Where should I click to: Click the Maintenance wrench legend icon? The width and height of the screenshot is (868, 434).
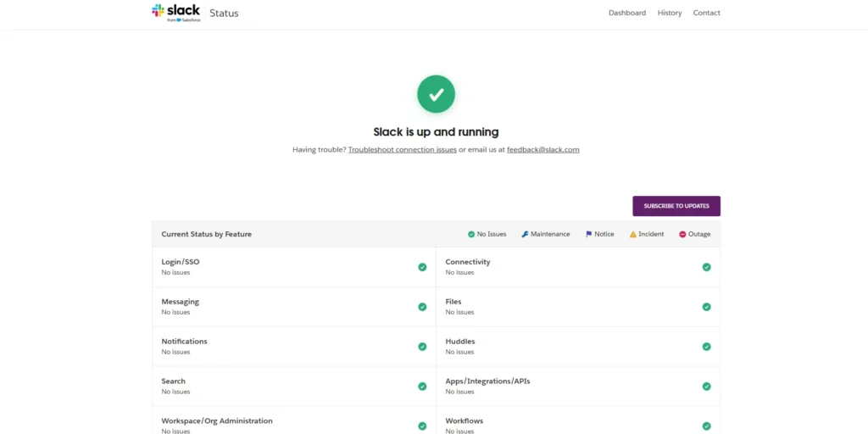click(x=525, y=234)
